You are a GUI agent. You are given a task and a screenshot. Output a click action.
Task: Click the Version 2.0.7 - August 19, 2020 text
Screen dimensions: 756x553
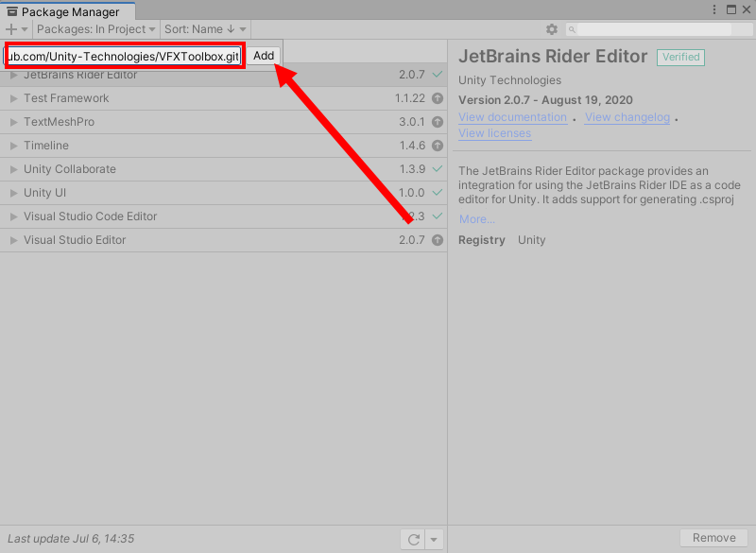click(545, 100)
